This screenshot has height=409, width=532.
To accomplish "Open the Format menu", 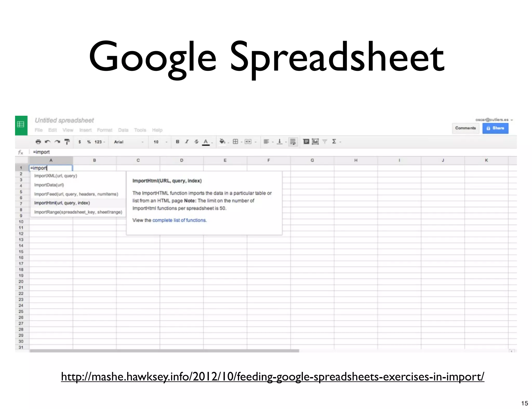I will (105, 130).
